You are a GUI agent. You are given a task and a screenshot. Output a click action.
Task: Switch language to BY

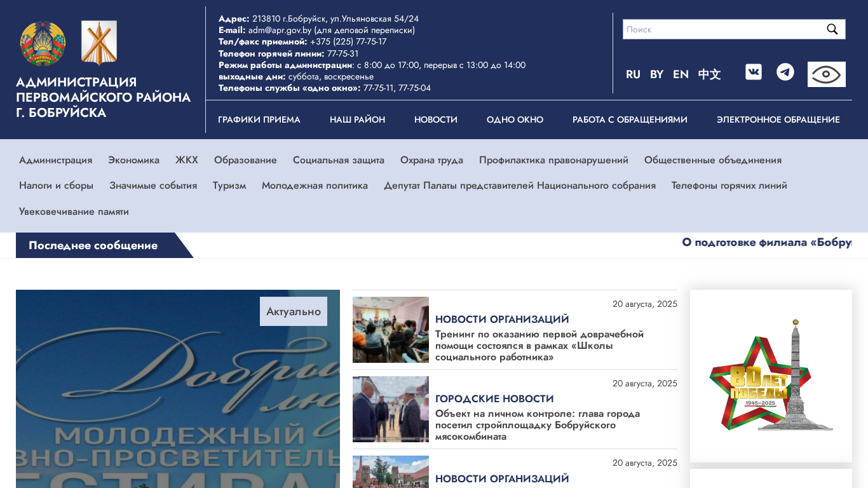[x=656, y=74]
